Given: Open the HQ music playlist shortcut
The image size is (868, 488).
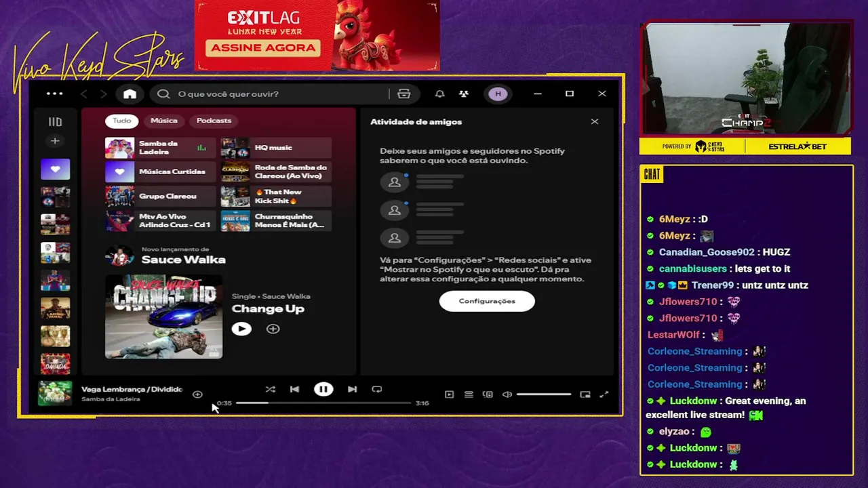Looking at the screenshot, I should (x=276, y=148).
